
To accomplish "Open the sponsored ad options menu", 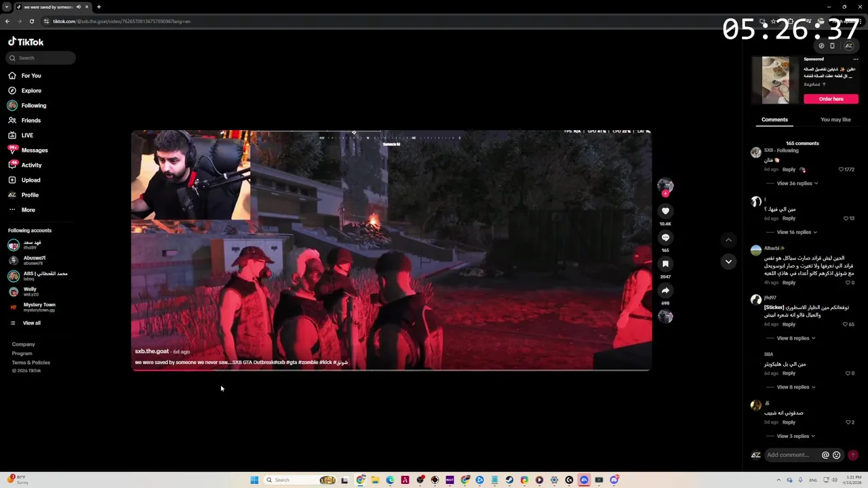I will point(855,60).
